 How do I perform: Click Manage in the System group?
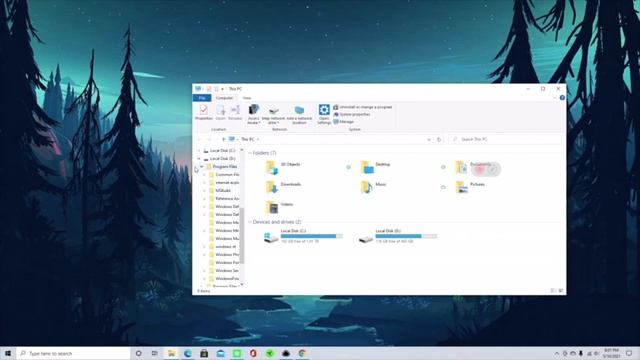coord(343,122)
